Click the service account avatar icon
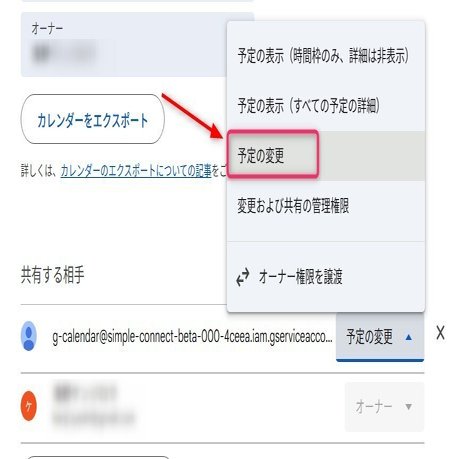This screenshot has width=459, height=459. click(x=29, y=336)
